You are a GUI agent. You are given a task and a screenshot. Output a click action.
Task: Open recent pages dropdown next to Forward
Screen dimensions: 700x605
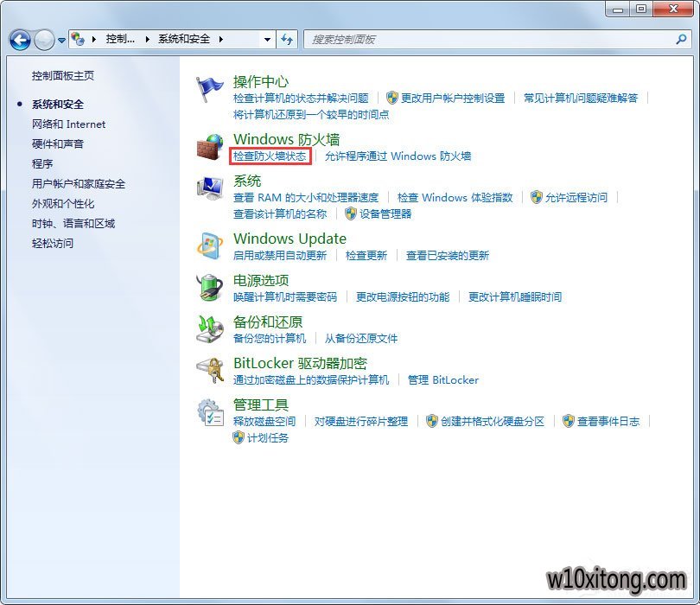[61, 41]
